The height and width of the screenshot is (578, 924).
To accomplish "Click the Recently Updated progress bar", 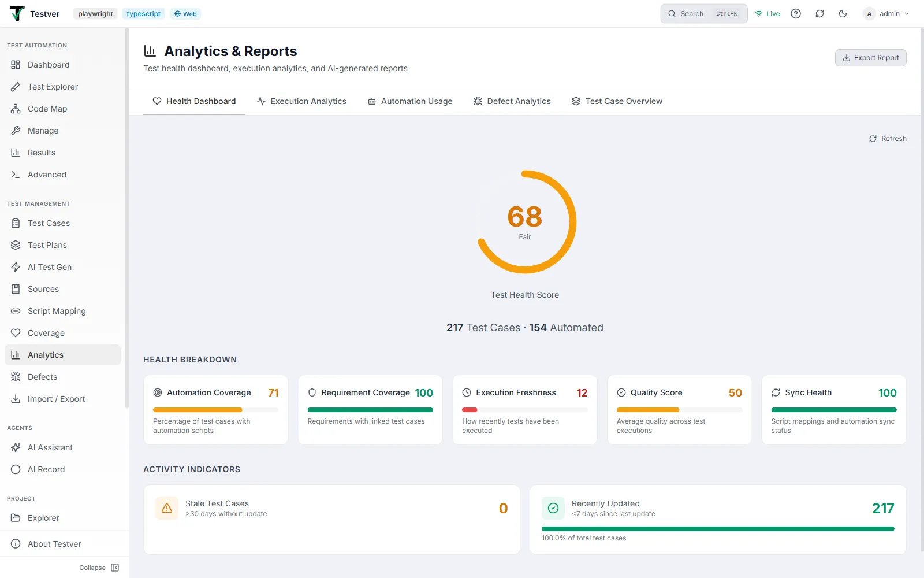I will (x=718, y=529).
